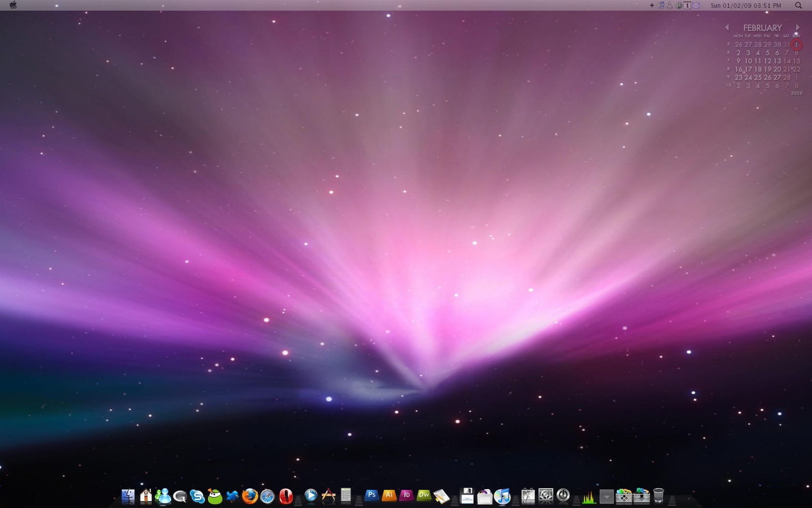Open the calendar date menu bar icon
Screen dimensions: 812x508
[x=687, y=6]
